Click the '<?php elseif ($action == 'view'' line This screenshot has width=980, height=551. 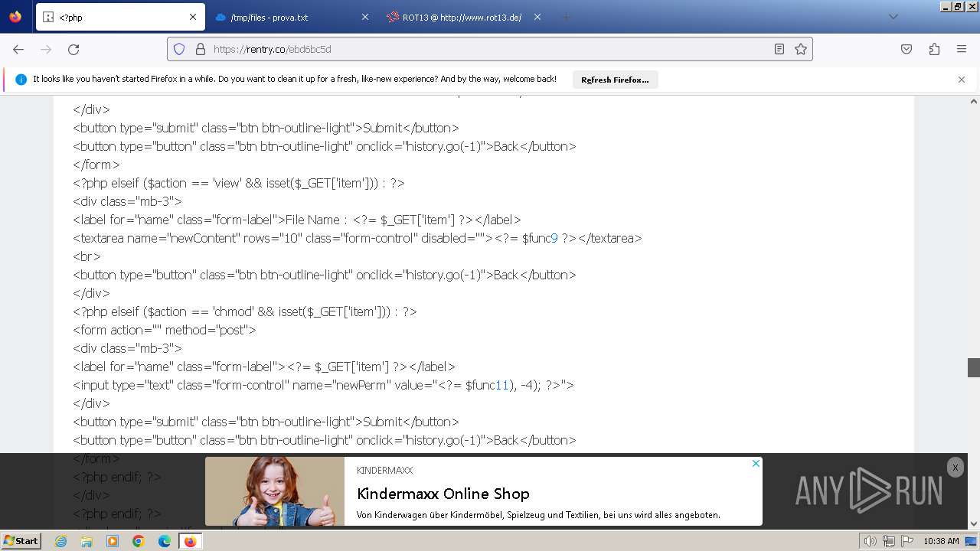click(239, 183)
